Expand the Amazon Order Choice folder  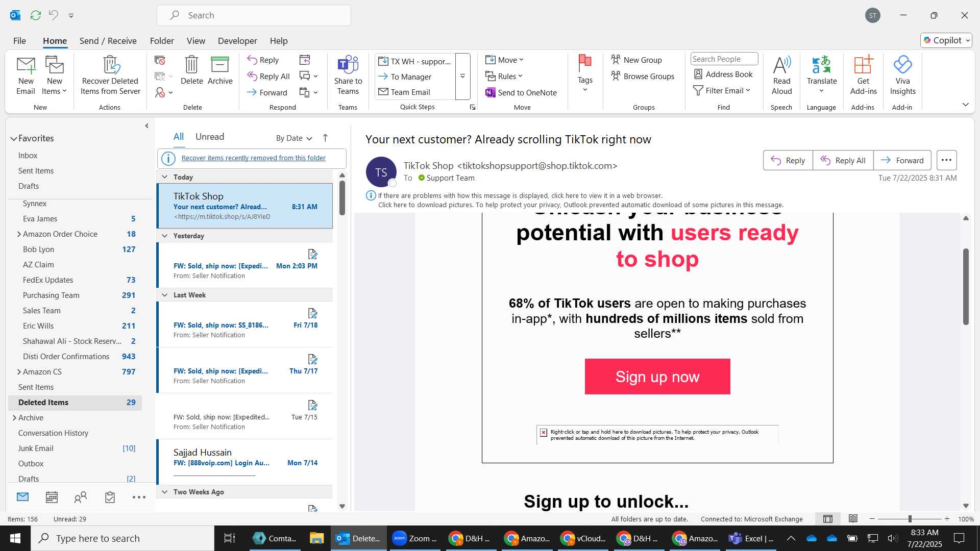19,234
